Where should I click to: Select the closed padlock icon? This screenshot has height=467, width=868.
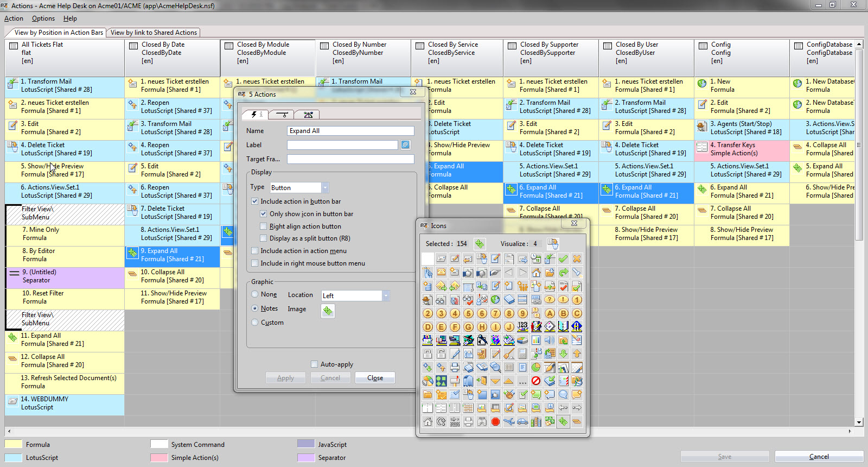428,354
